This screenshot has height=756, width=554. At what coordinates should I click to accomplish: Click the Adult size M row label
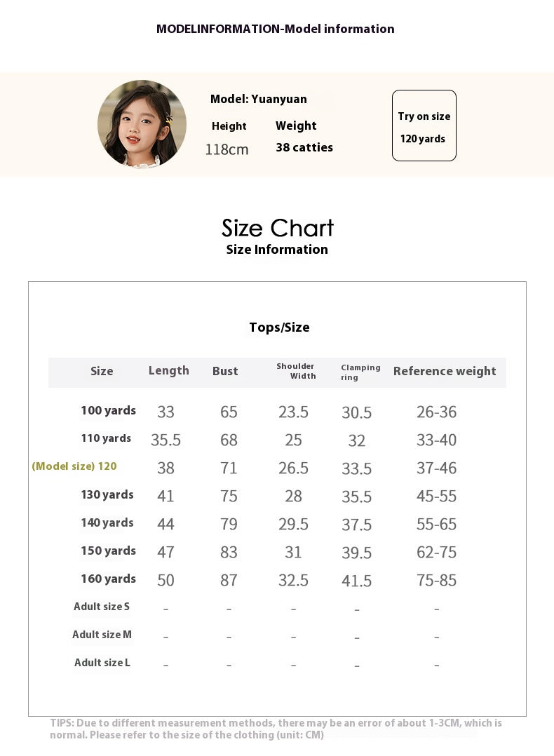click(x=102, y=635)
